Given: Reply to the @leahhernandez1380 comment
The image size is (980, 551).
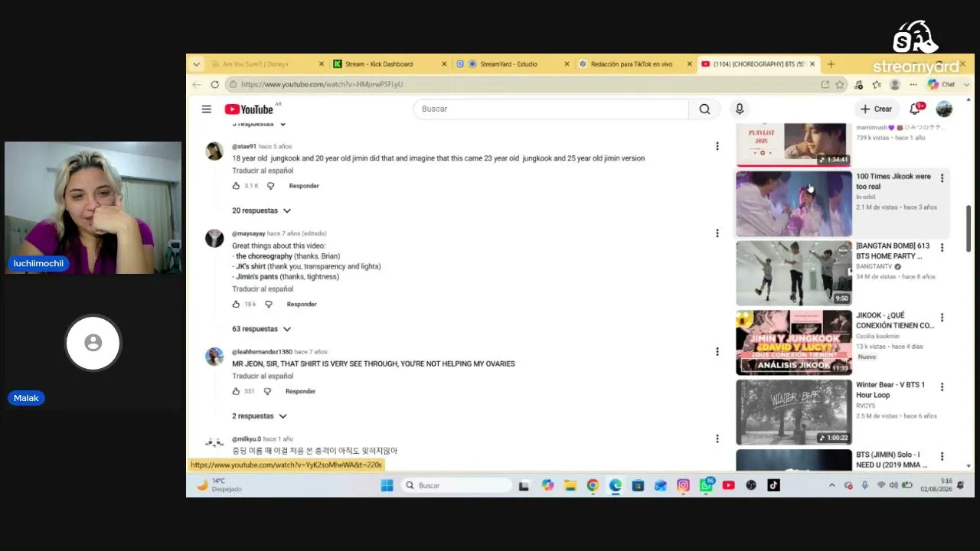Looking at the screenshot, I should [300, 392].
